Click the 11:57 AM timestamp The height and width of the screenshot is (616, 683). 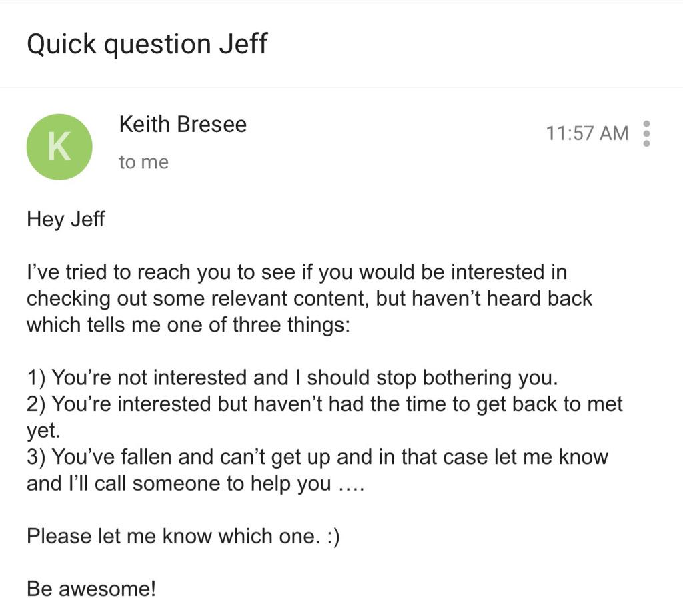click(x=587, y=133)
